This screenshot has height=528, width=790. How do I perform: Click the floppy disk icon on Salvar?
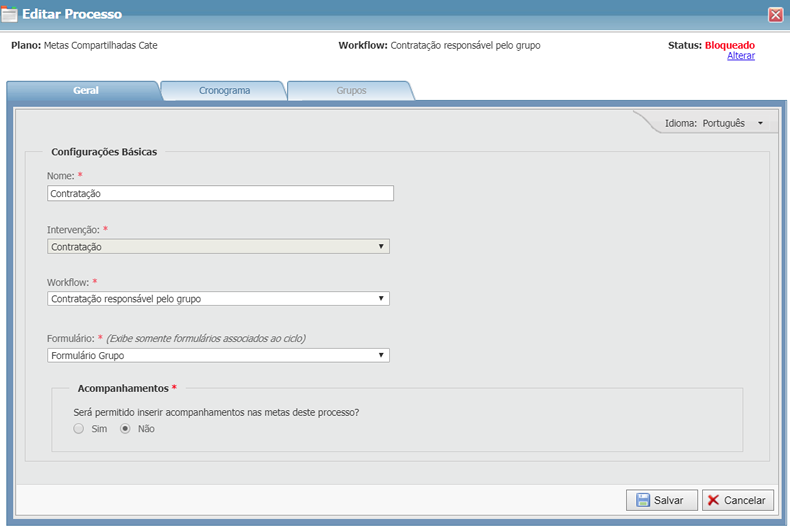point(642,500)
